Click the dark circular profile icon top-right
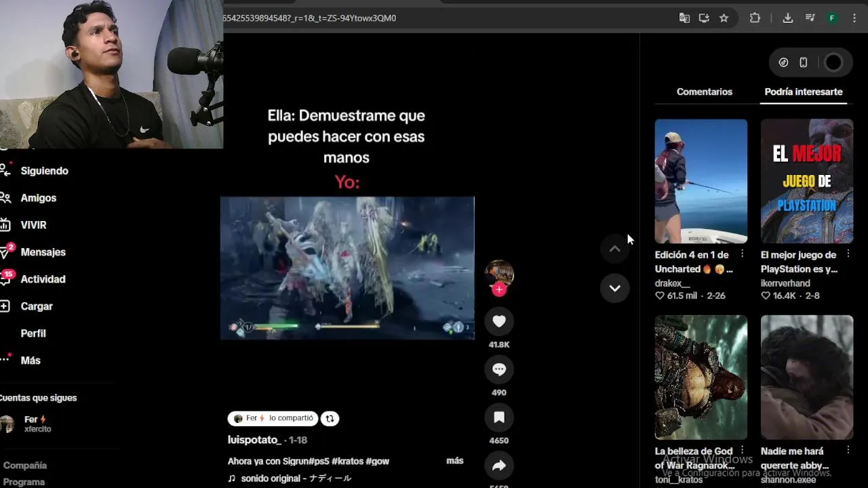The width and height of the screenshot is (868, 488). pos(833,62)
